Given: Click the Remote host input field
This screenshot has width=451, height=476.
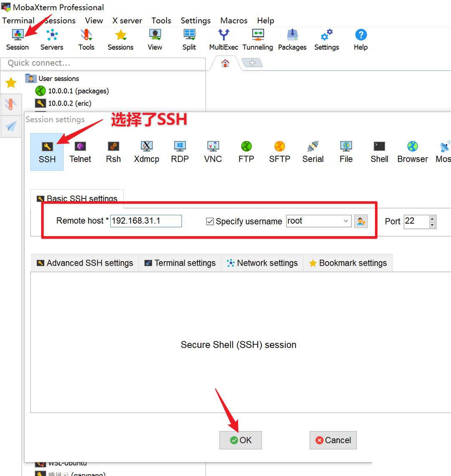Looking at the screenshot, I should [x=146, y=221].
